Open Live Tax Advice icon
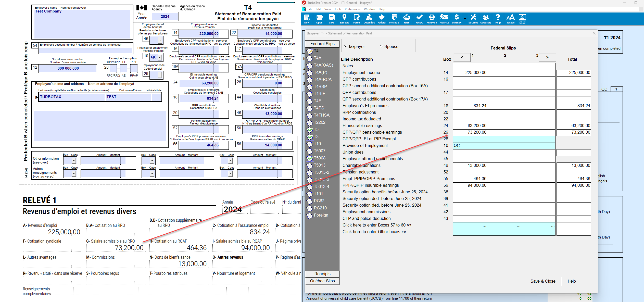The image size is (644, 302). click(x=522, y=19)
